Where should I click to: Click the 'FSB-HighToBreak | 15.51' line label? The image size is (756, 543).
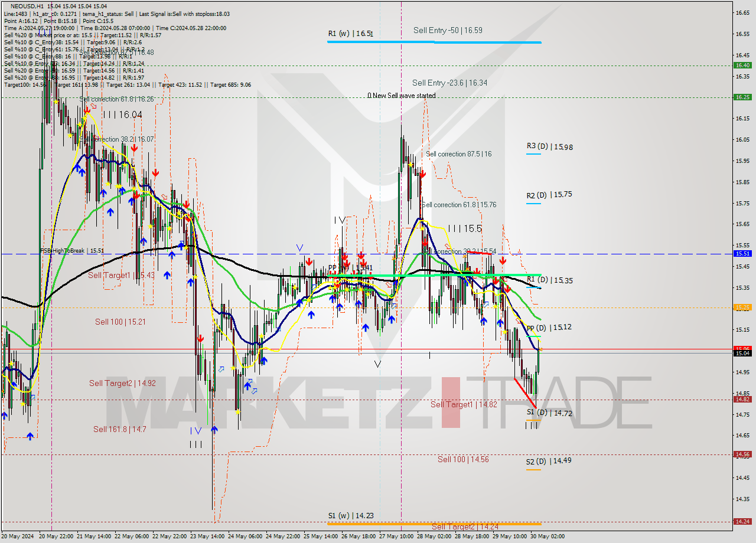pyautogui.click(x=72, y=250)
